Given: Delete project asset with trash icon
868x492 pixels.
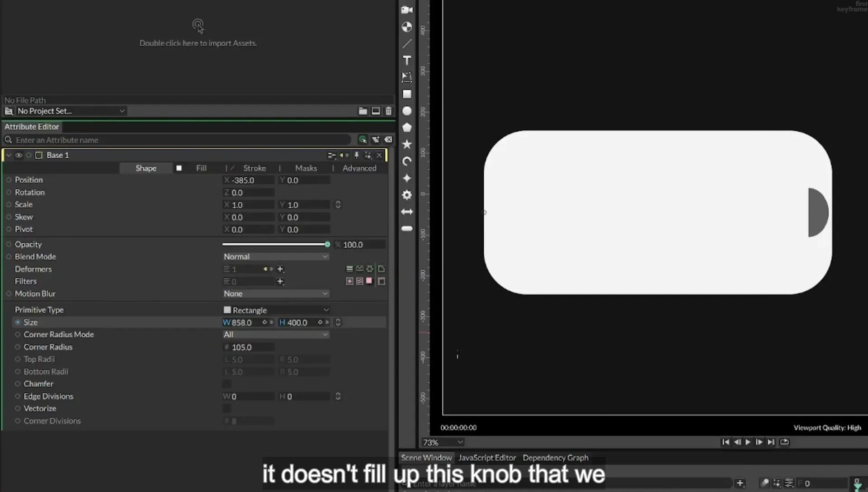Looking at the screenshot, I should [x=388, y=111].
